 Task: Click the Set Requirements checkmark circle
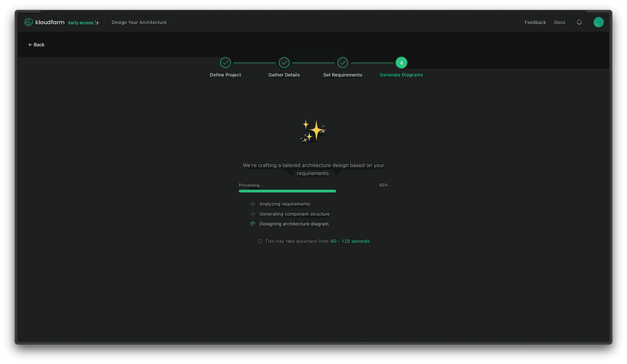343,63
